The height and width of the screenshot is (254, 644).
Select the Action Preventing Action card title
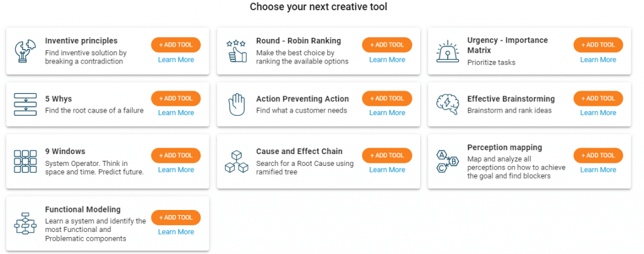(x=303, y=99)
